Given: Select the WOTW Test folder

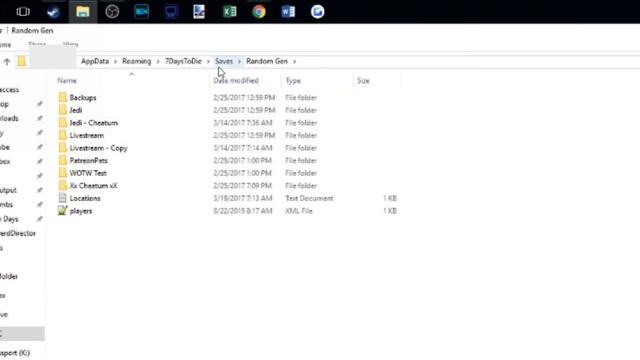Looking at the screenshot, I should click(x=88, y=173).
